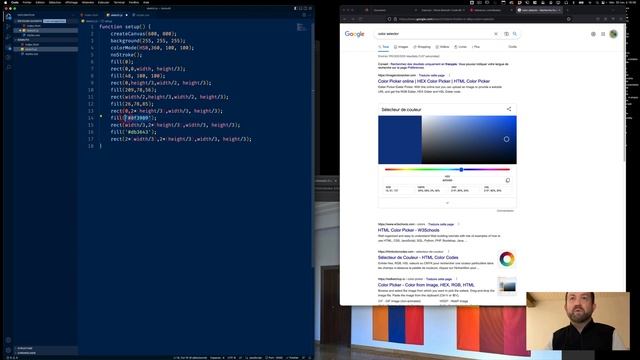Open Google quick settings gear
Viewport: 640px width, 360px height.
[593, 34]
